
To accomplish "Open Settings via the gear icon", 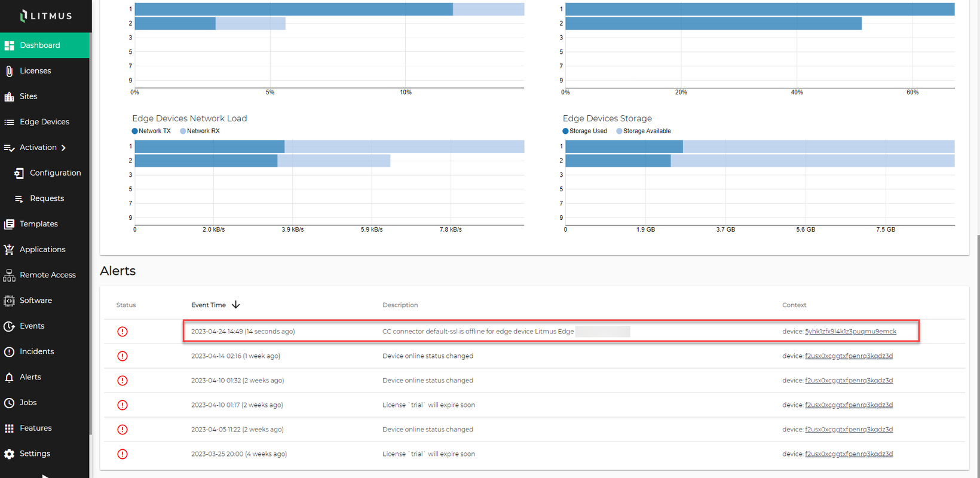I will 9,454.
